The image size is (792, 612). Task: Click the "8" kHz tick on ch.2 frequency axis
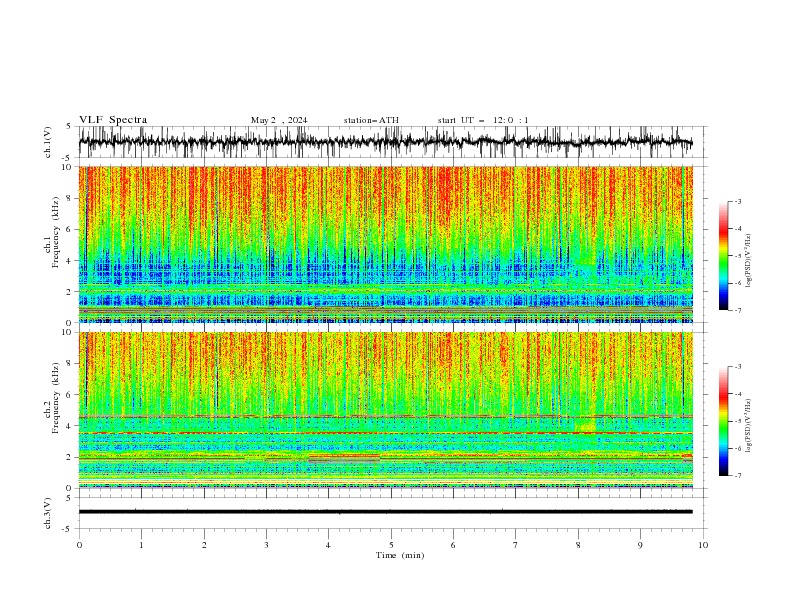(x=71, y=364)
